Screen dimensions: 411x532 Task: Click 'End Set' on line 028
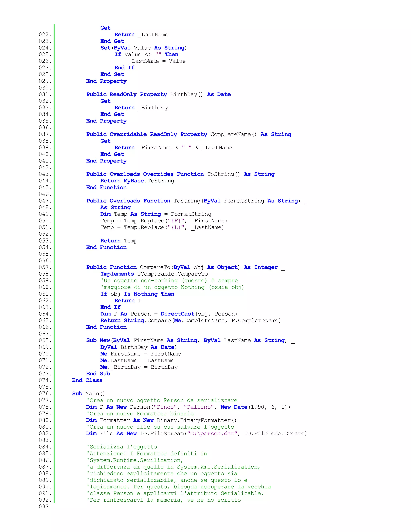click(x=112, y=74)
